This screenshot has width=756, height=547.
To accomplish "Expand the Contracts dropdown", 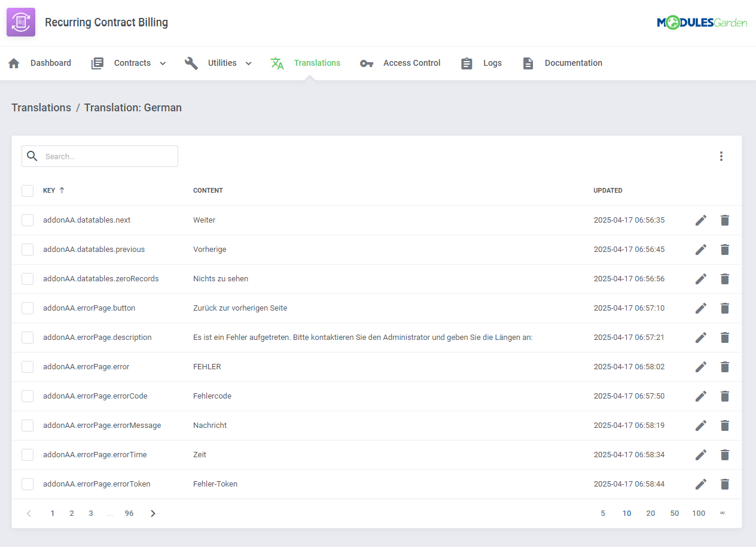I will pos(161,63).
